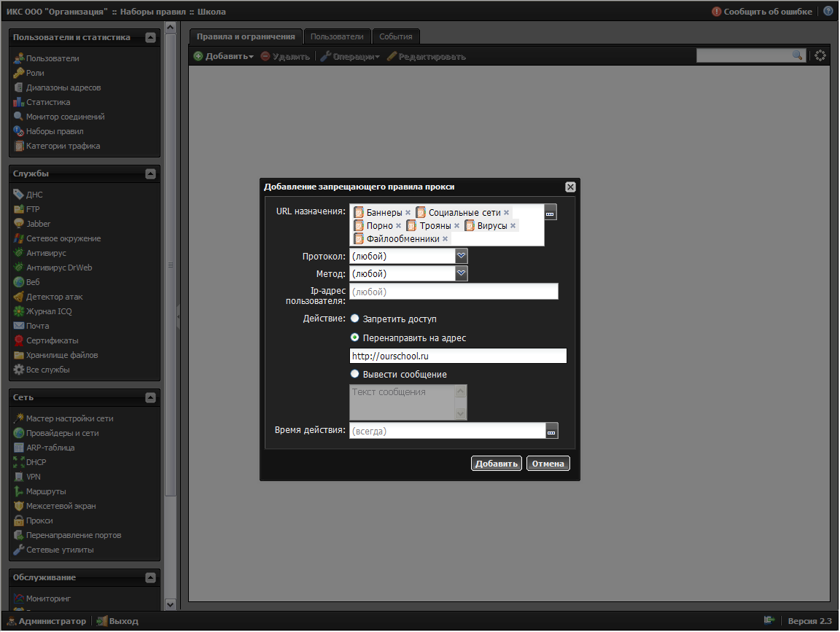Switch to the События tab
This screenshot has width=840, height=632.
[396, 36]
